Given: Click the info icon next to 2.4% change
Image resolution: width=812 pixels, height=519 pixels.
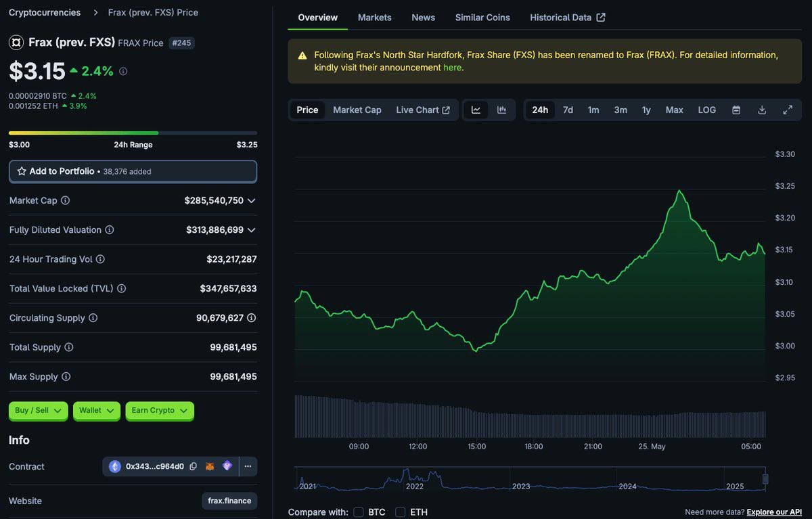Looking at the screenshot, I should pyautogui.click(x=122, y=71).
